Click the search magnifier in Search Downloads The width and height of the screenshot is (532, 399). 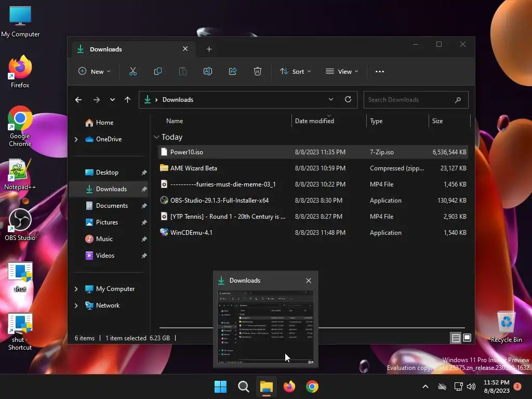pyautogui.click(x=458, y=100)
